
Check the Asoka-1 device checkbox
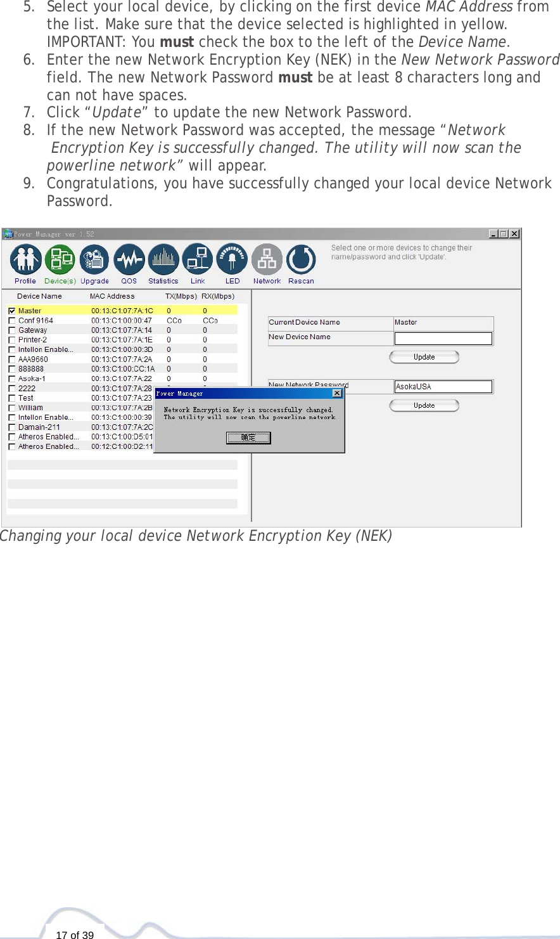11,378
